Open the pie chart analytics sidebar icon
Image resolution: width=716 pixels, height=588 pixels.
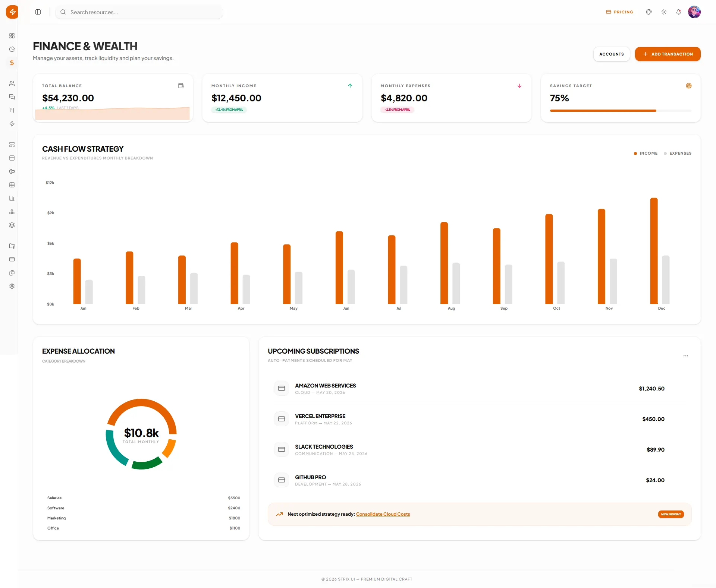(12, 49)
